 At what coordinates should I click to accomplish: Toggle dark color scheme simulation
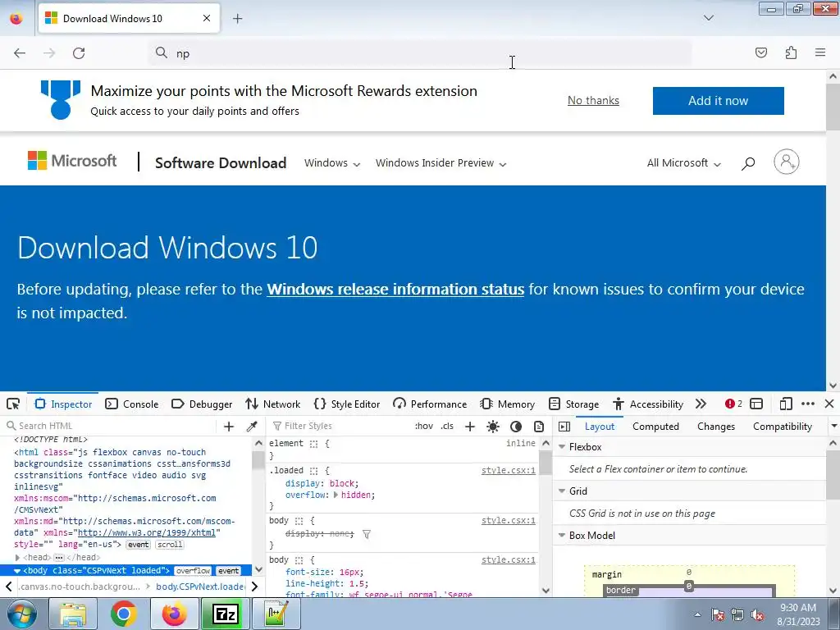pyautogui.click(x=516, y=427)
